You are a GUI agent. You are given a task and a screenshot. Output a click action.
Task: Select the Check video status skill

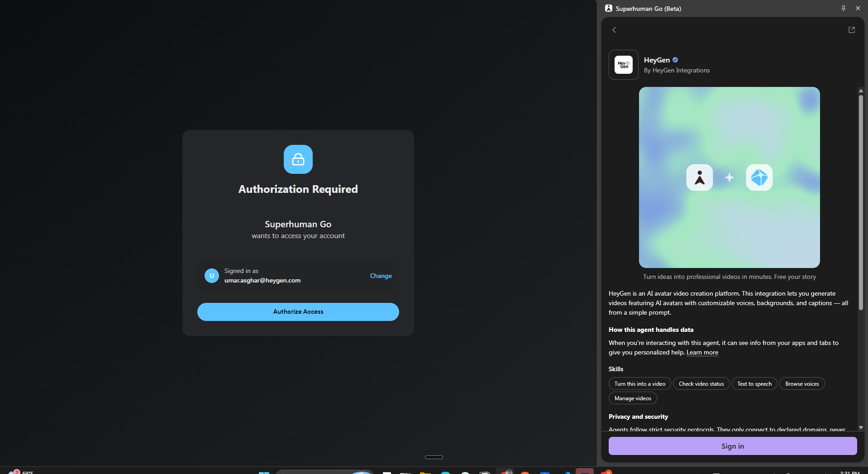[x=701, y=383]
